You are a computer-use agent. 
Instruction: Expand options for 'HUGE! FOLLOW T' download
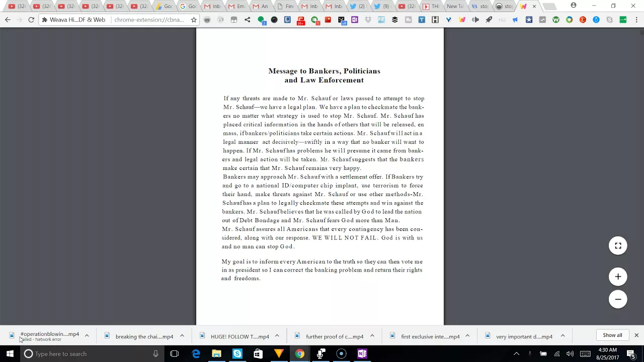[277, 336]
